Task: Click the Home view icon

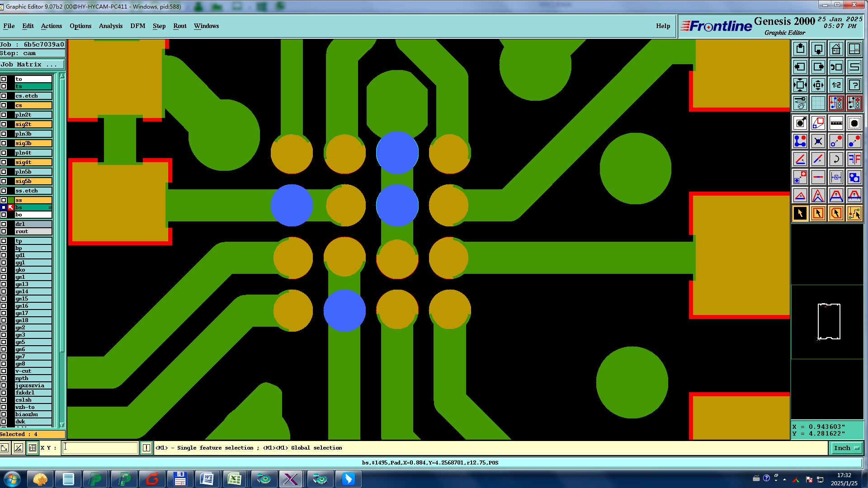Action: click(836, 49)
